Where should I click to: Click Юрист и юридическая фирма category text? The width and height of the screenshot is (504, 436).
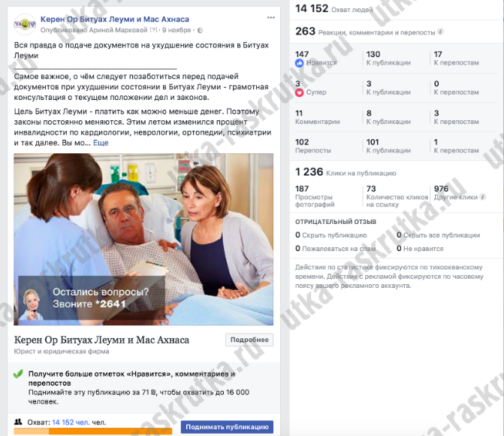pyautogui.click(x=62, y=351)
